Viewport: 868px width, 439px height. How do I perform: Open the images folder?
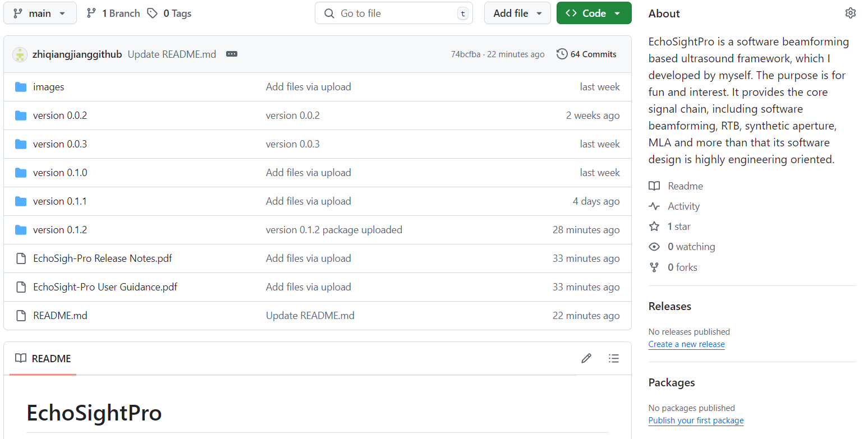coord(49,87)
